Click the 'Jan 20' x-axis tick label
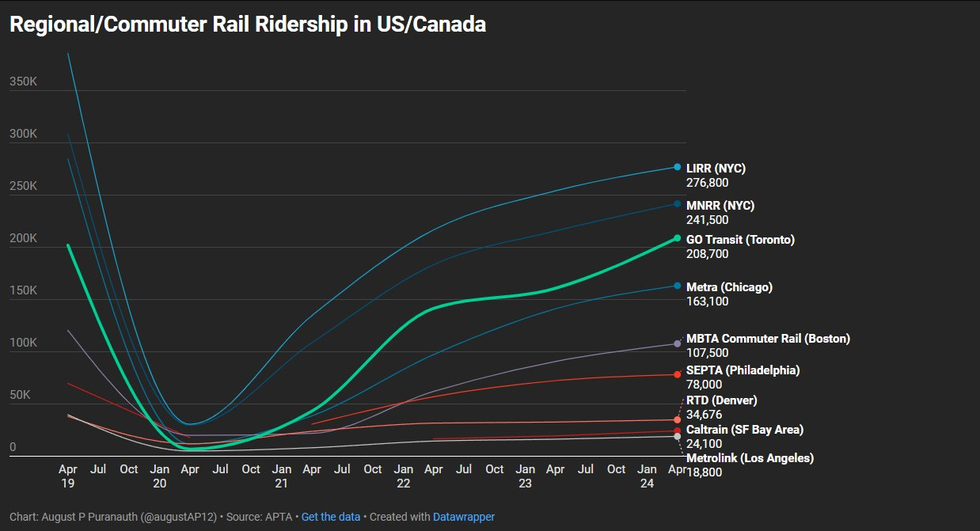 [159, 476]
